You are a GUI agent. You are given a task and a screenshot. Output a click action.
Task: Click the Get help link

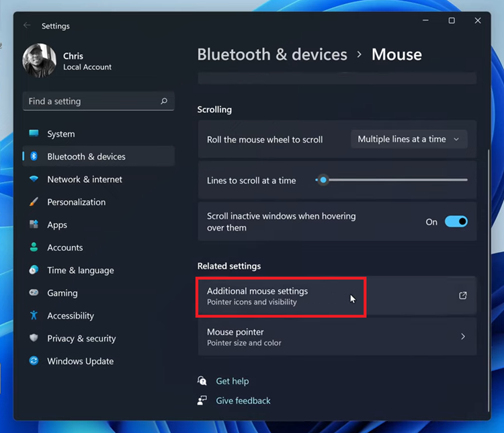click(233, 381)
